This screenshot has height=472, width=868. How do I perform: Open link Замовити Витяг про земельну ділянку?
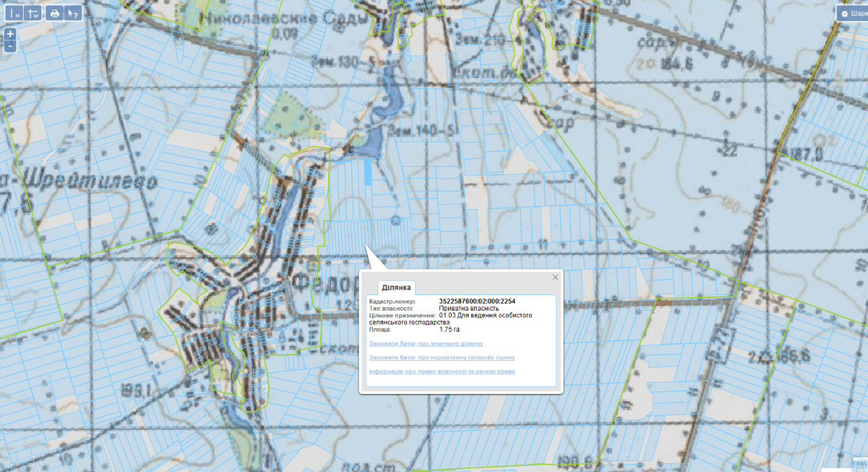tap(426, 343)
